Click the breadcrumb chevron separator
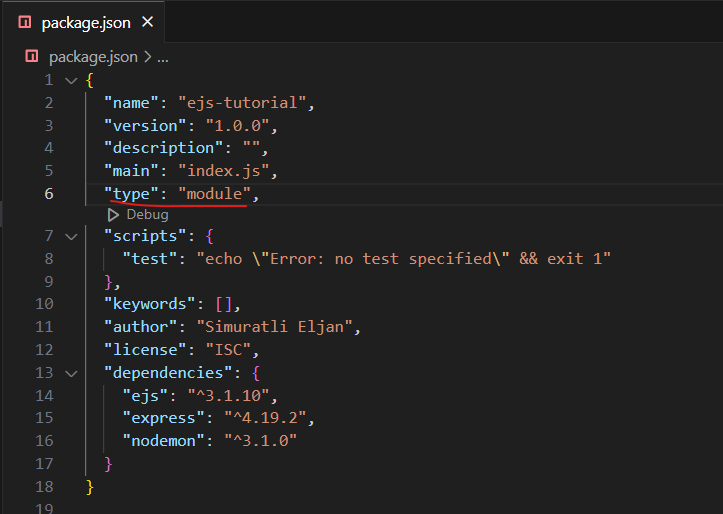 148,57
